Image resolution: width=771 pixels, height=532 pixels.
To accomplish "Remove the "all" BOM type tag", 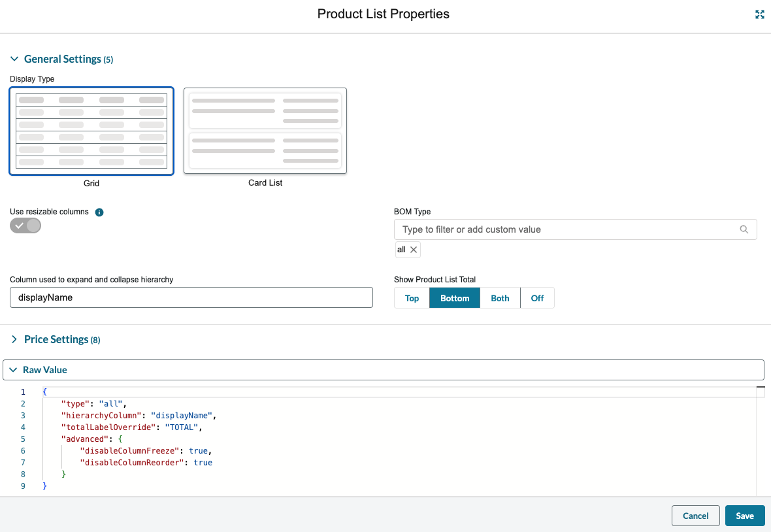I will click(x=414, y=250).
